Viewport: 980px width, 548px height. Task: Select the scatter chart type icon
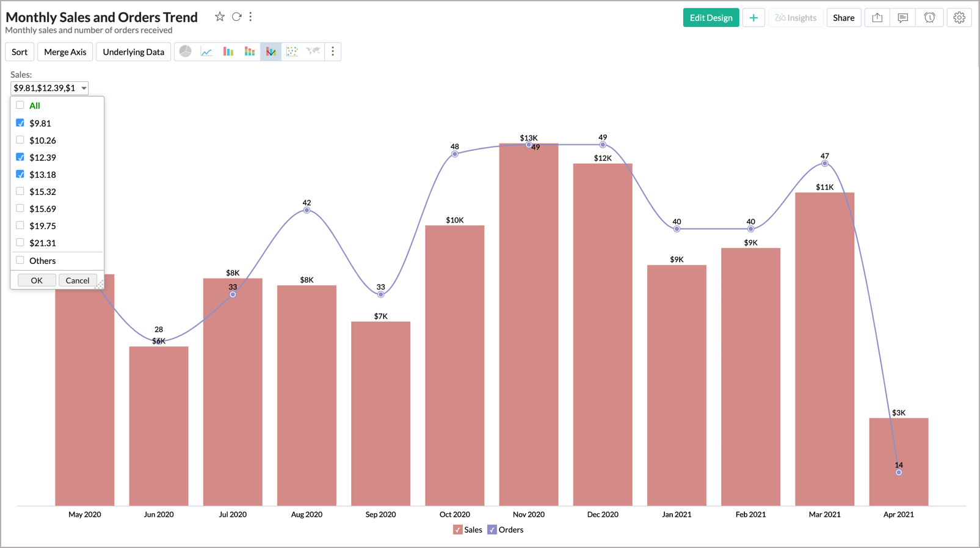292,52
